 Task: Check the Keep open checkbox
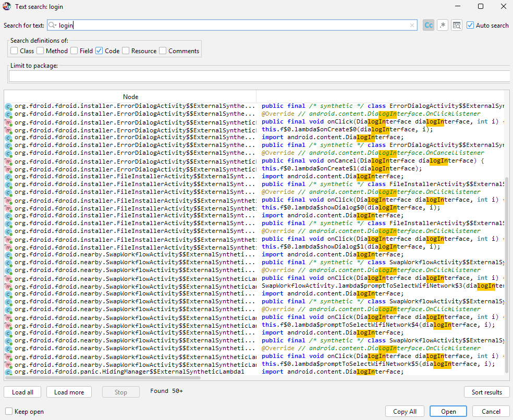[9, 411]
